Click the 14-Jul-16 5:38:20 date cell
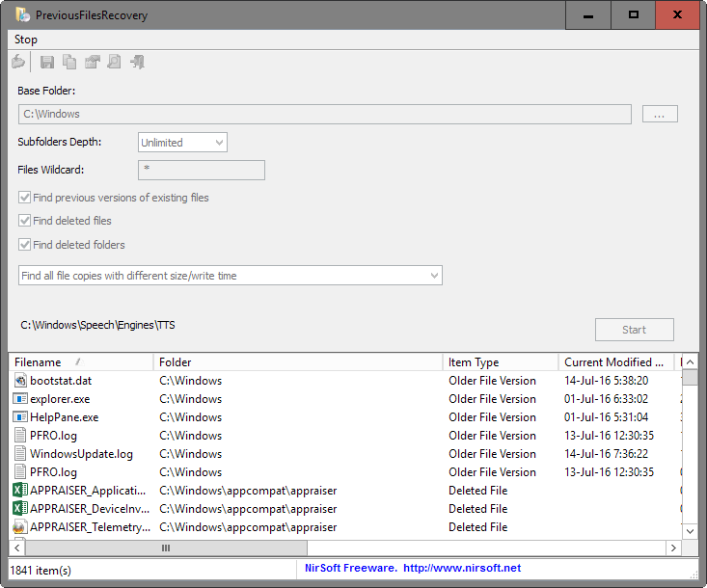 coord(606,381)
